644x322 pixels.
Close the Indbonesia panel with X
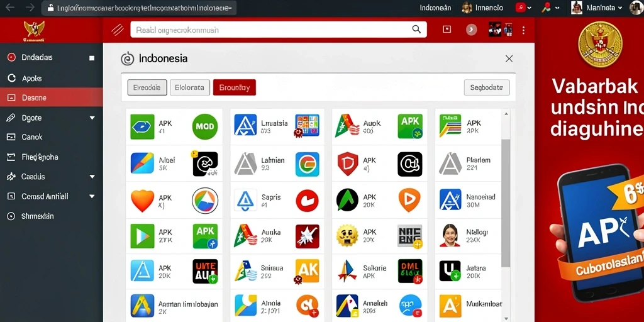509,58
